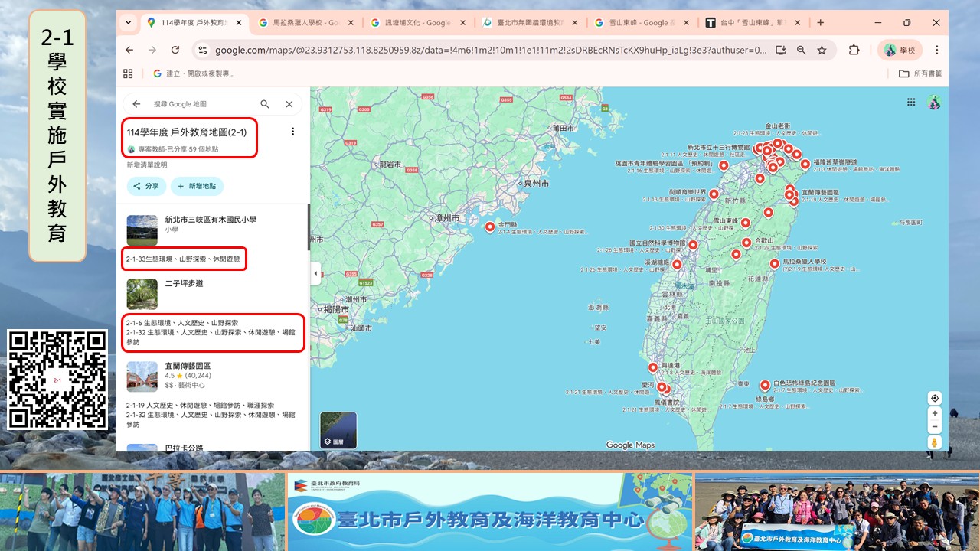Click the 金門縣 map pin
980x551 pixels.
(x=490, y=226)
